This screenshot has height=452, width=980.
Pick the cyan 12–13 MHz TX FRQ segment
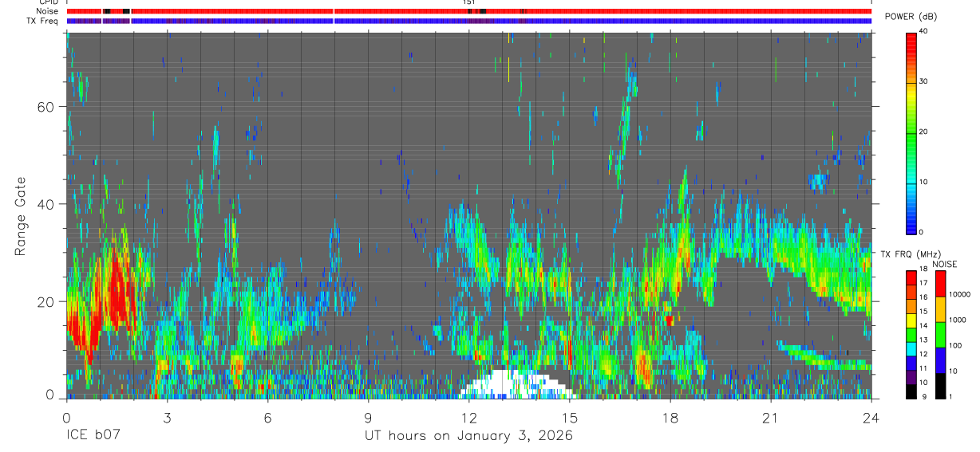point(911,349)
